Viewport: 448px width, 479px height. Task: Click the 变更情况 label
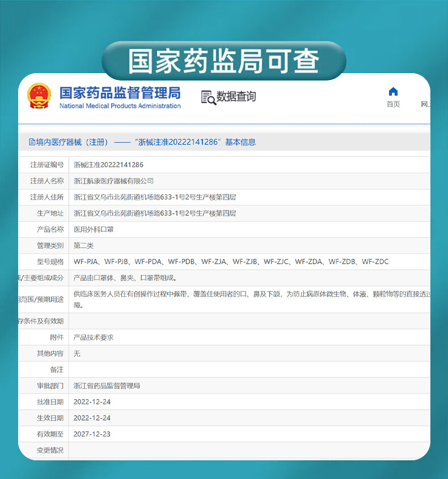[50, 450]
